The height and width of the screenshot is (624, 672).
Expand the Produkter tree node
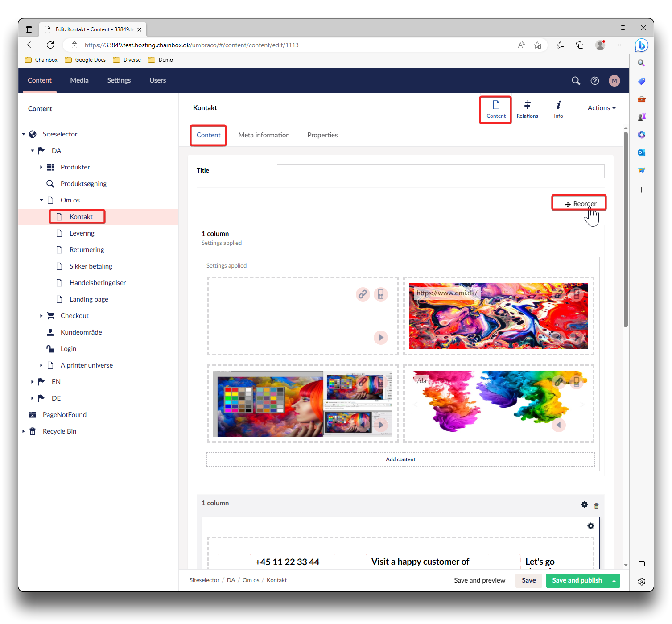(x=41, y=167)
